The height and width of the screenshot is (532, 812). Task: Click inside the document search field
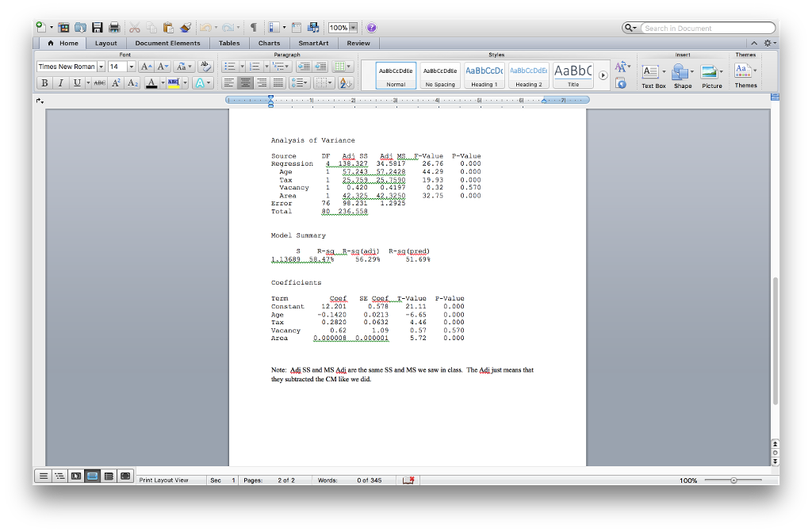coord(706,28)
